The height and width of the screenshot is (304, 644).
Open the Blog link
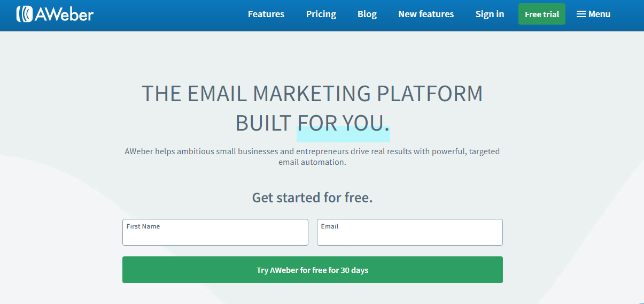(367, 14)
